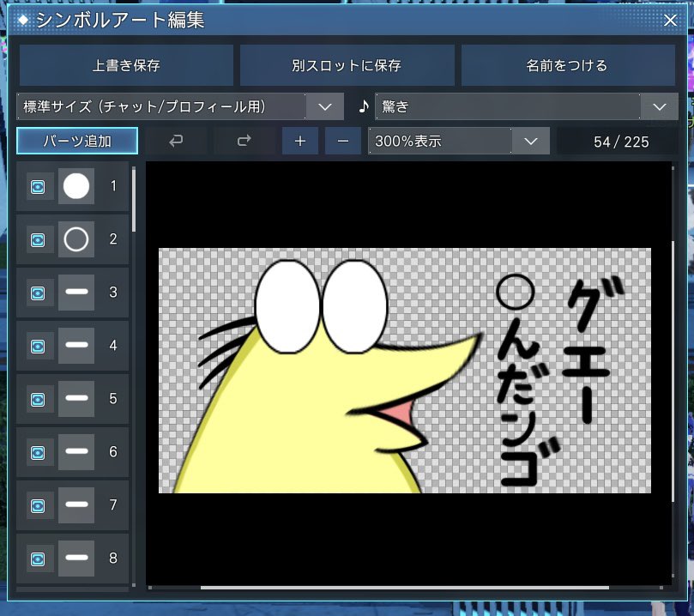Select the filled circle thumbnail of part 1

75,186
